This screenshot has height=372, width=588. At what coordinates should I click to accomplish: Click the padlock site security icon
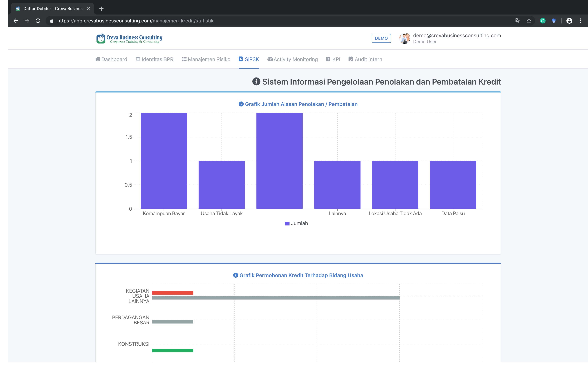[x=52, y=21]
